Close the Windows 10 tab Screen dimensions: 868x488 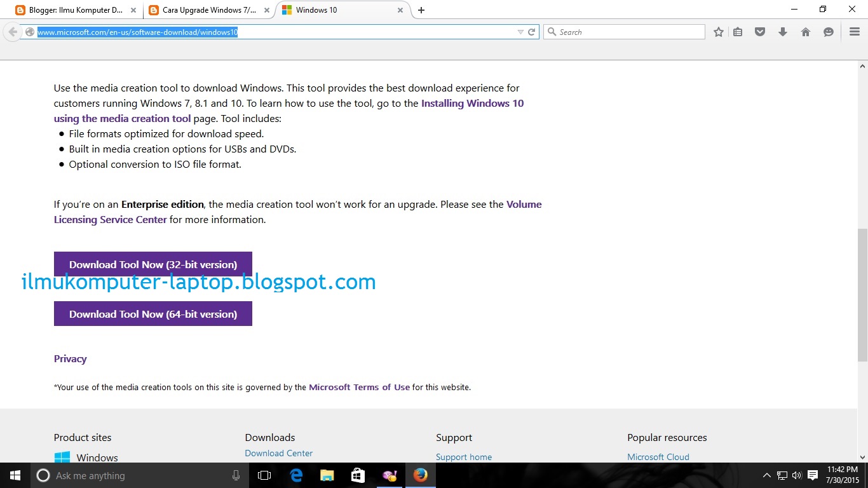tap(400, 10)
